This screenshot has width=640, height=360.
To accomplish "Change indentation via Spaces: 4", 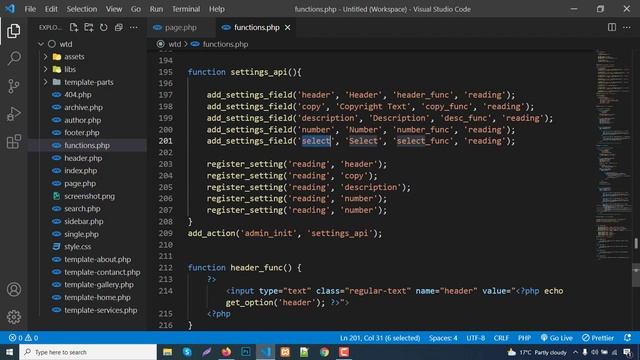I will pos(443,338).
